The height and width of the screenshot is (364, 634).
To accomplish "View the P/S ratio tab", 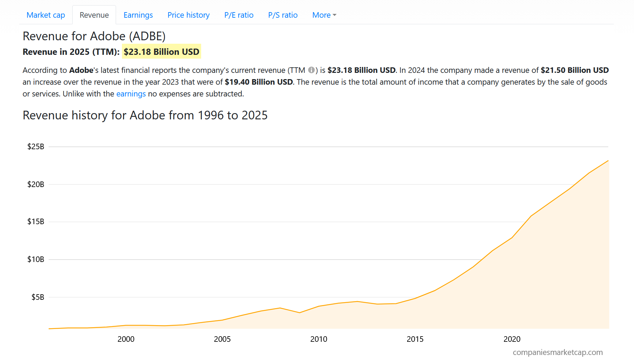I will (283, 15).
